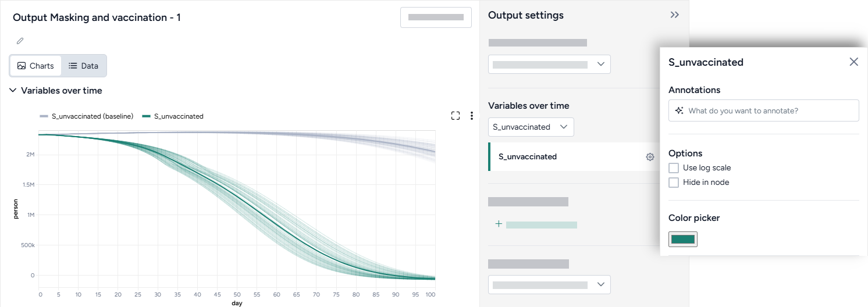Switch to the Charts tab
Viewport: 868px width, 307px height.
tap(36, 66)
